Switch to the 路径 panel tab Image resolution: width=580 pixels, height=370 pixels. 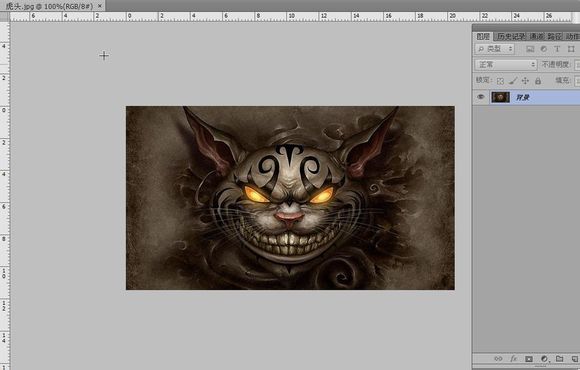(554, 36)
